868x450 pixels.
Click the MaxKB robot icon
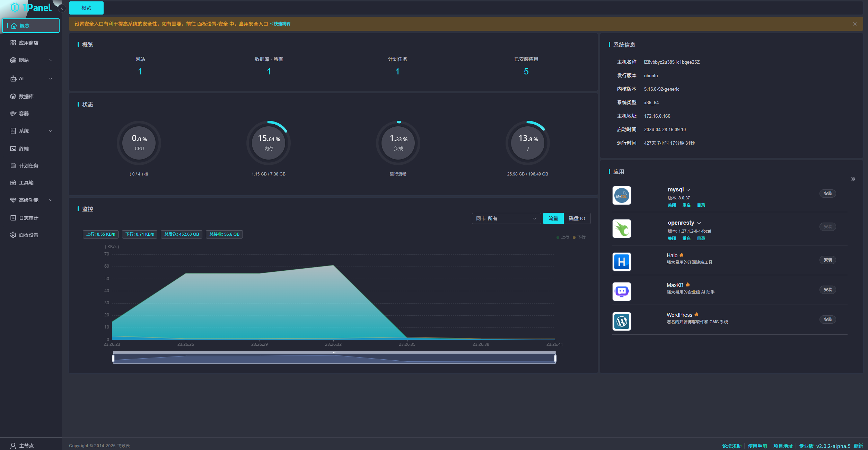(x=622, y=291)
